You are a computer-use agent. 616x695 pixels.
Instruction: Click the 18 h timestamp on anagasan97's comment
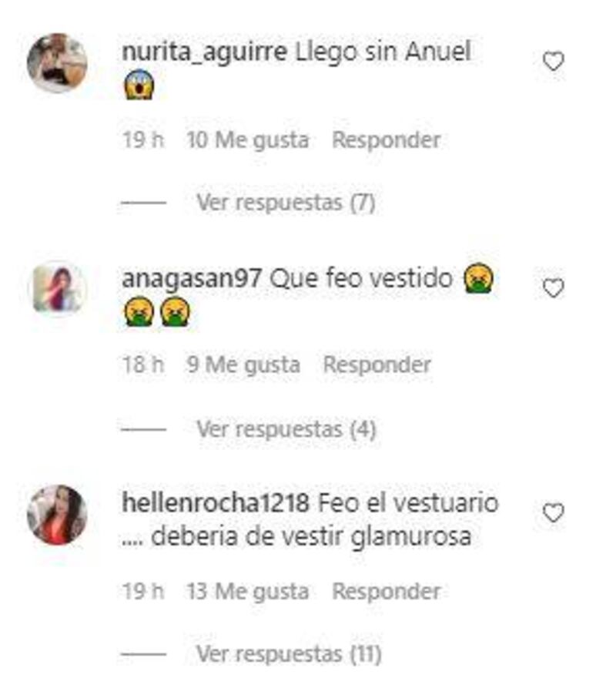(143, 364)
